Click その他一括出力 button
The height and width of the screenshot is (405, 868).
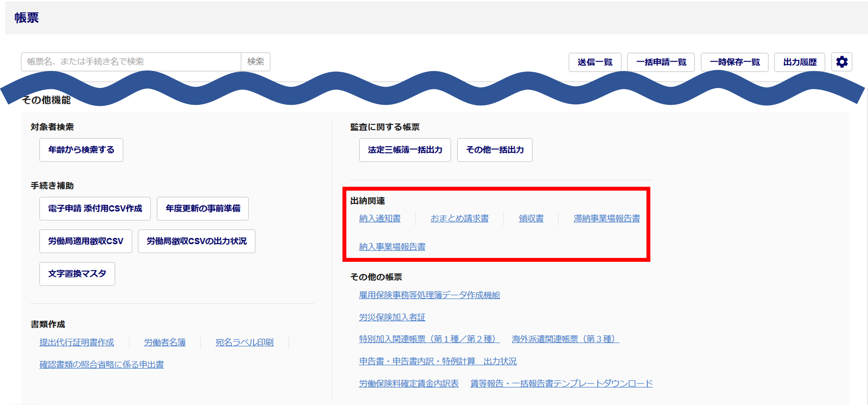pyautogui.click(x=494, y=150)
